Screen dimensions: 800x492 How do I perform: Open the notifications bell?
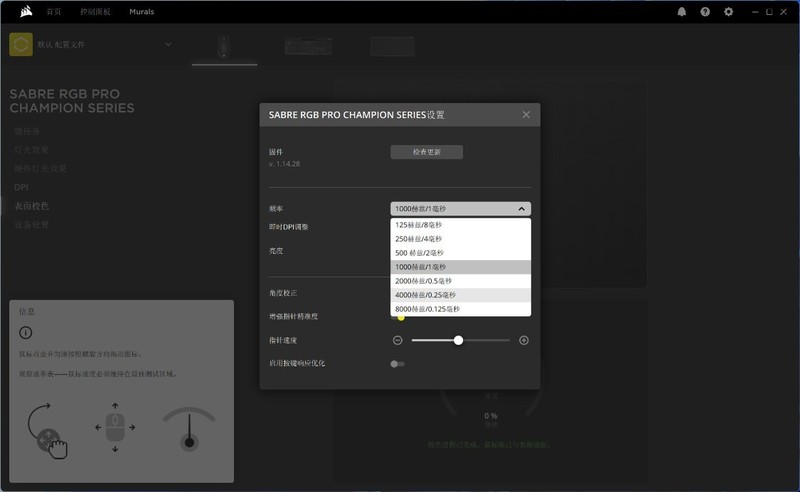682,12
